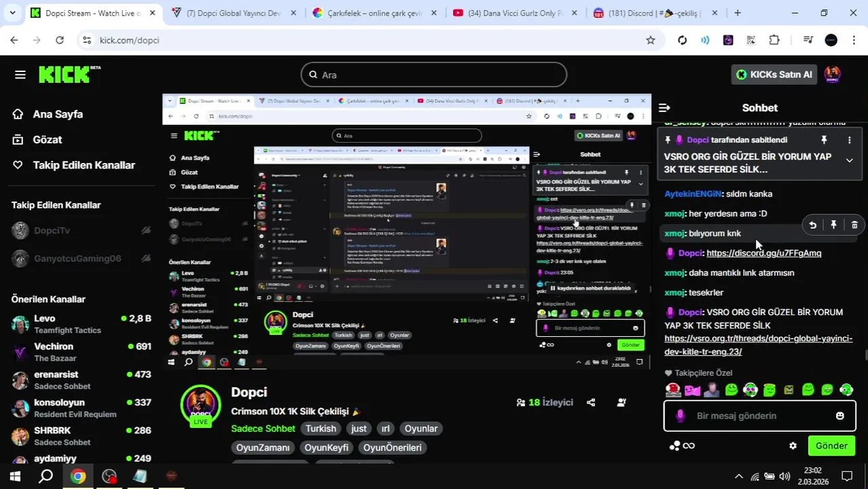Open Vechiron recommended channel

click(82, 352)
